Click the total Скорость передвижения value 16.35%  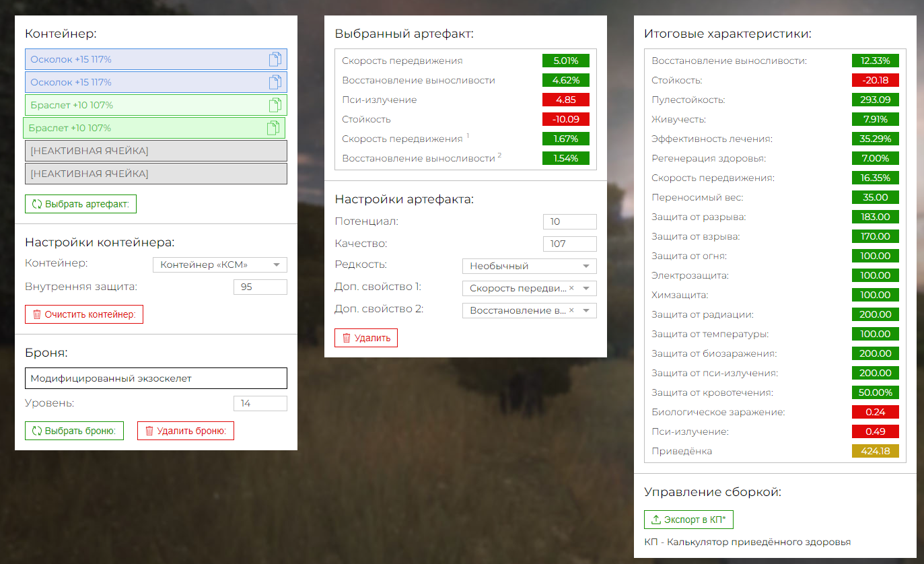[x=876, y=178]
